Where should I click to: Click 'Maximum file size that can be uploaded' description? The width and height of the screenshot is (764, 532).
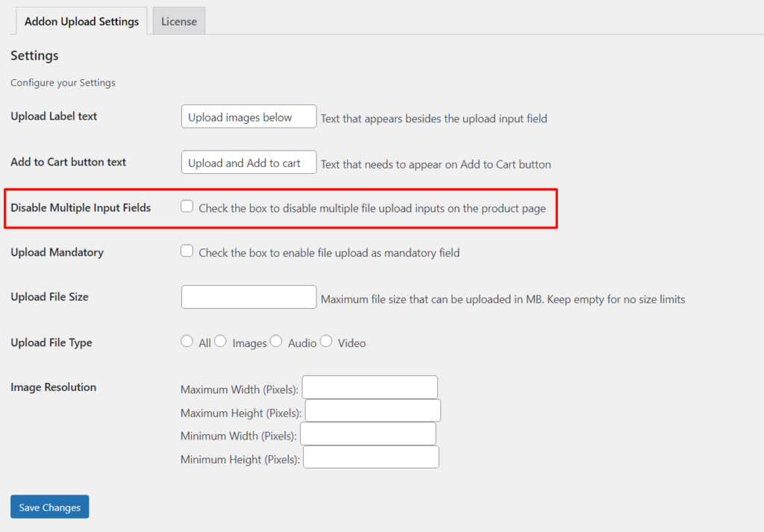tap(503, 300)
